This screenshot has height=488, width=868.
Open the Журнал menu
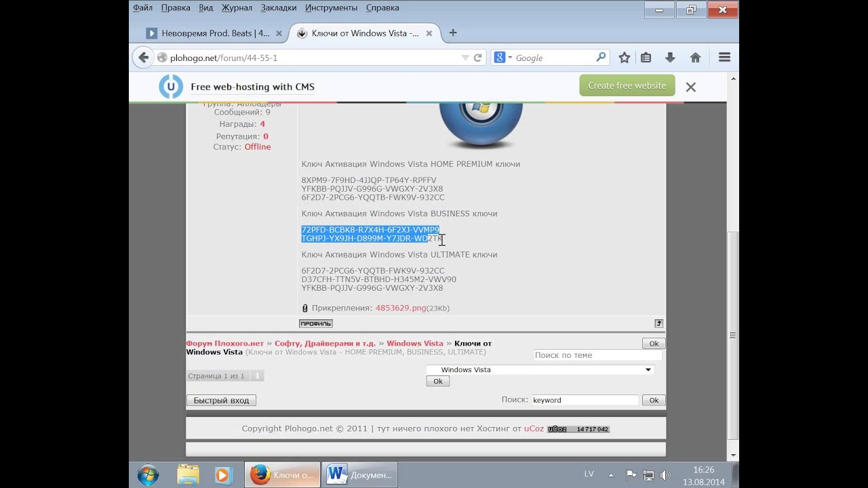point(237,7)
